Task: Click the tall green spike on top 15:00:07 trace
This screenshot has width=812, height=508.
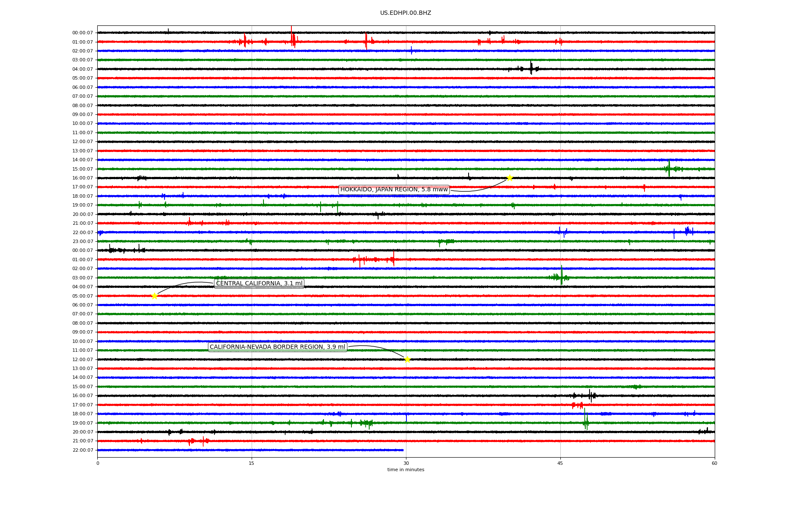Action: pos(669,168)
